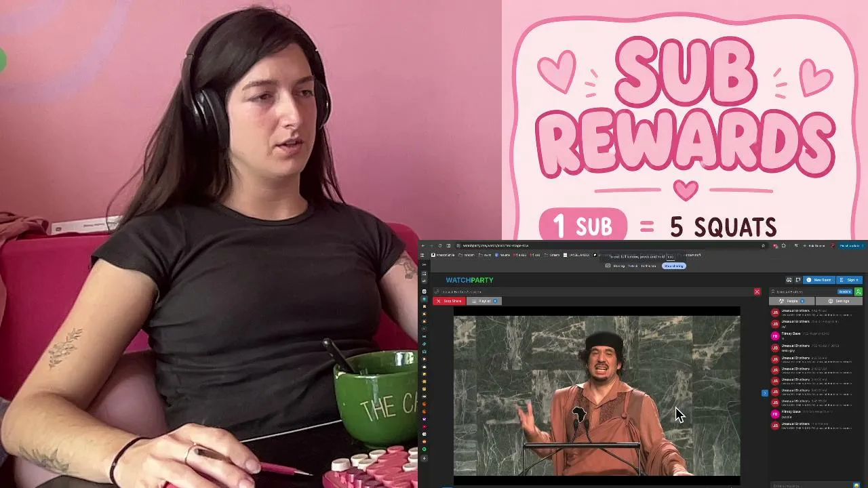Click the GitHub icon in WatchParty header
The height and width of the screenshot is (488, 868).
click(x=798, y=280)
